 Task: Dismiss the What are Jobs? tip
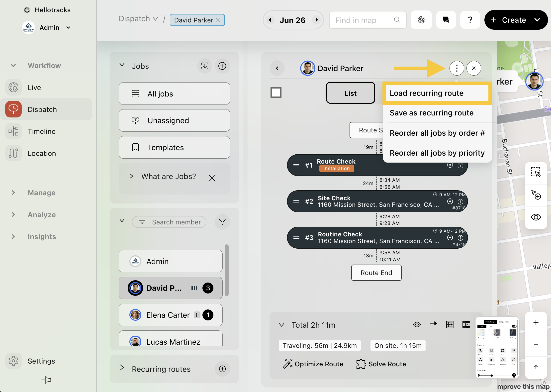coord(212,178)
